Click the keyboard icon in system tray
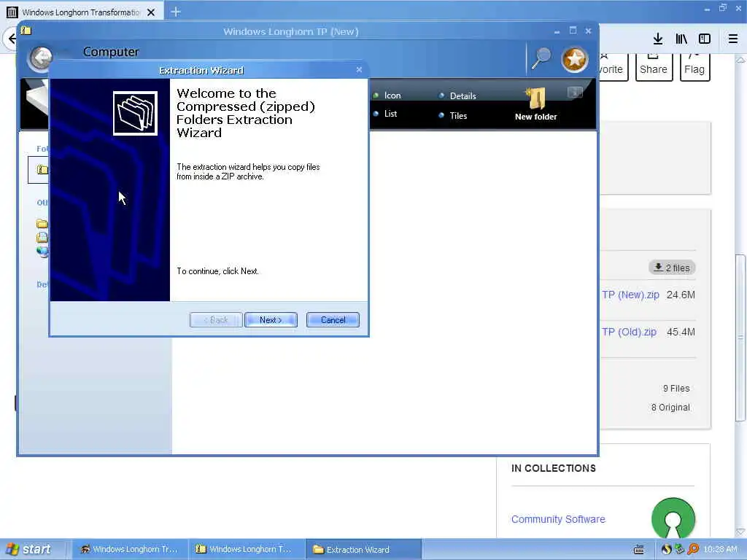This screenshot has width=747, height=560. click(639, 550)
